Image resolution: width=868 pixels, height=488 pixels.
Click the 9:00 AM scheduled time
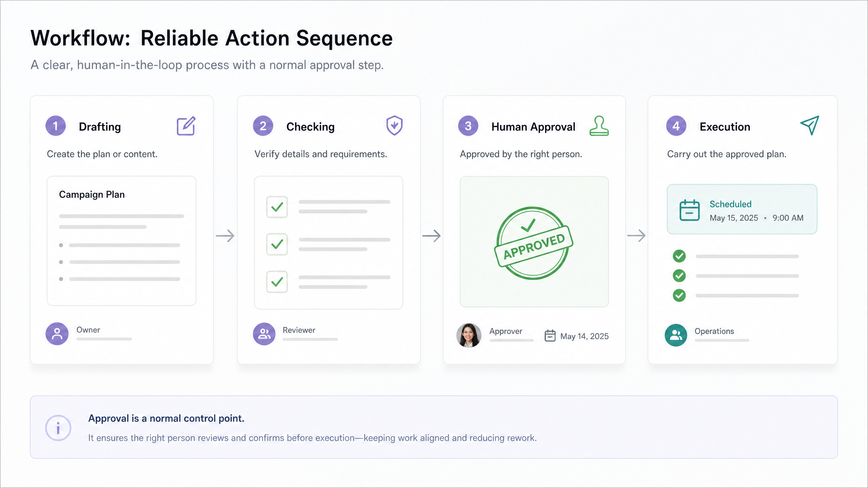(x=788, y=218)
